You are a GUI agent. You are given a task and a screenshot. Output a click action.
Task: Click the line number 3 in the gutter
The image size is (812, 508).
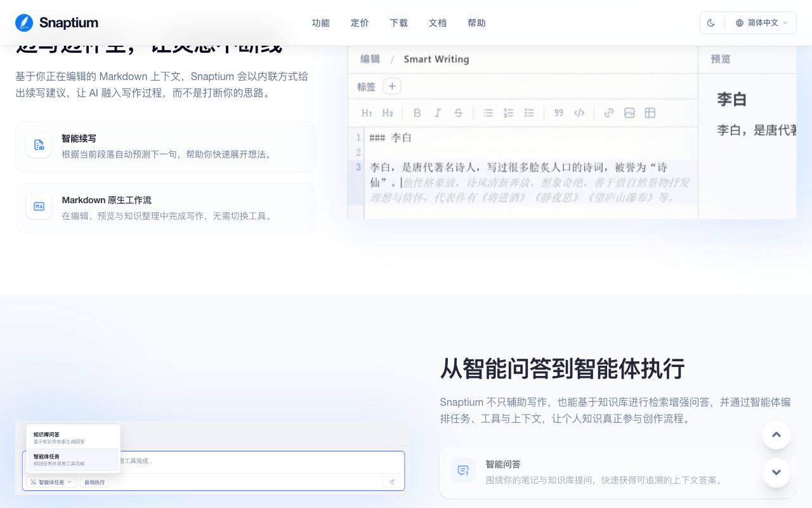[x=358, y=167]
